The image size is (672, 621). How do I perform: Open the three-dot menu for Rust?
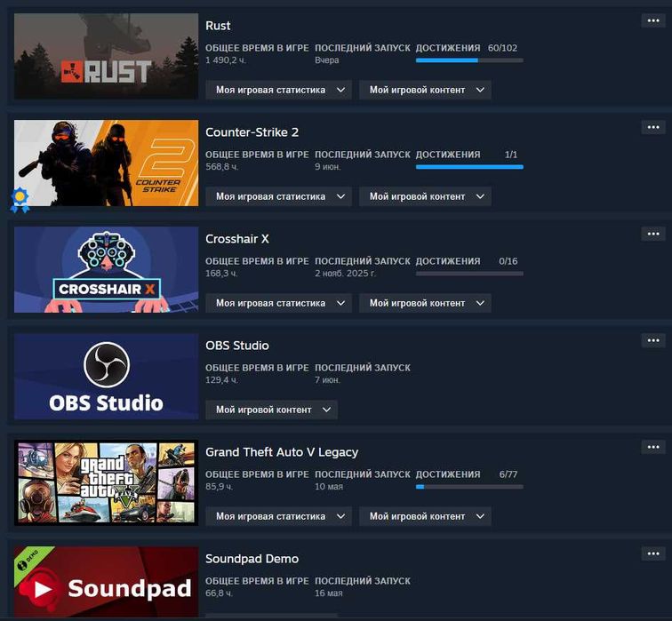(653, 20)
